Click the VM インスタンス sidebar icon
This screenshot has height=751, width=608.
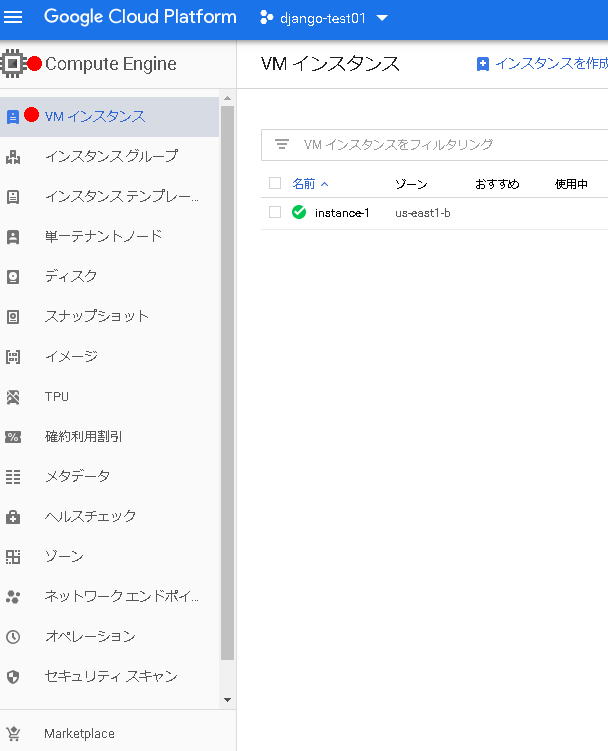[13, 116]
